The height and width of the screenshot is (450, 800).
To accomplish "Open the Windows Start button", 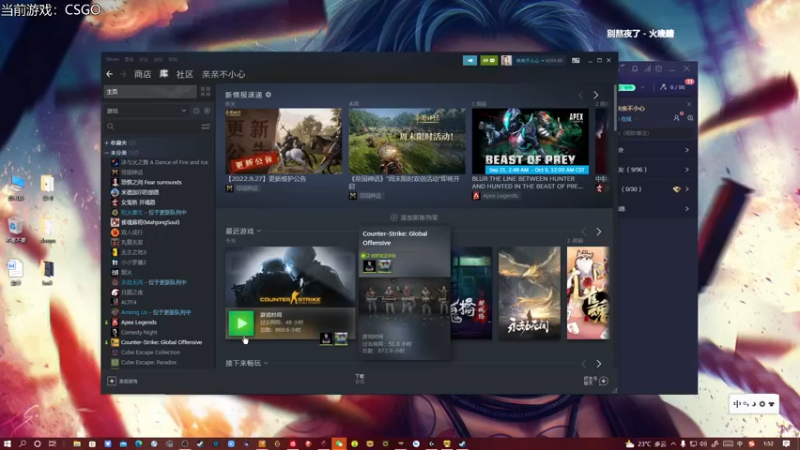I will (x=7, y=444).
